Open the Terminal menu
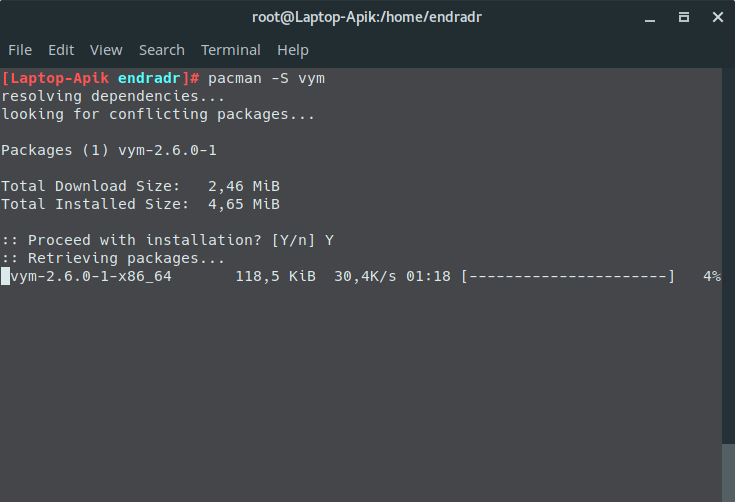The height and width of the screenshot is (502, 735). tap(231, 50)
